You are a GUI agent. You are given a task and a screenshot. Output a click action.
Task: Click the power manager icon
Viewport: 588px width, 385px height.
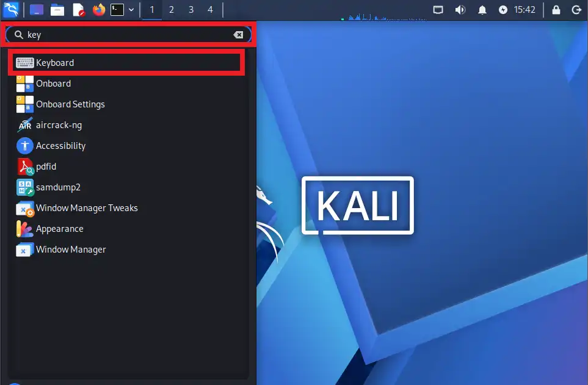(x=503, y=10)
